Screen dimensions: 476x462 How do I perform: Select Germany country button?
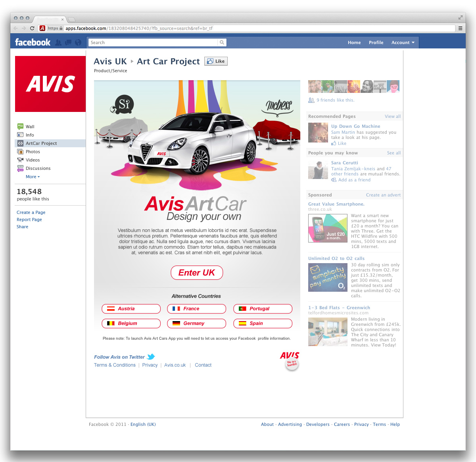(x=196, y=323)
